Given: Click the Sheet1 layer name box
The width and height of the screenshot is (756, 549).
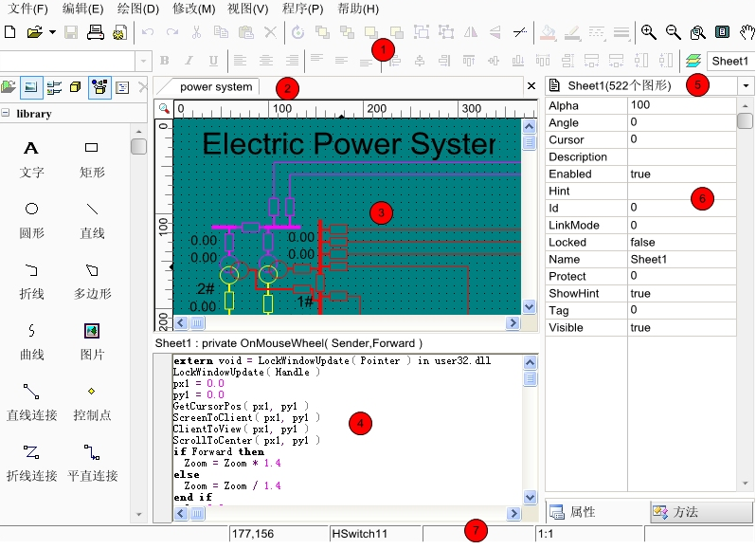Looking at the screenshot, I should tap(730, 62).
